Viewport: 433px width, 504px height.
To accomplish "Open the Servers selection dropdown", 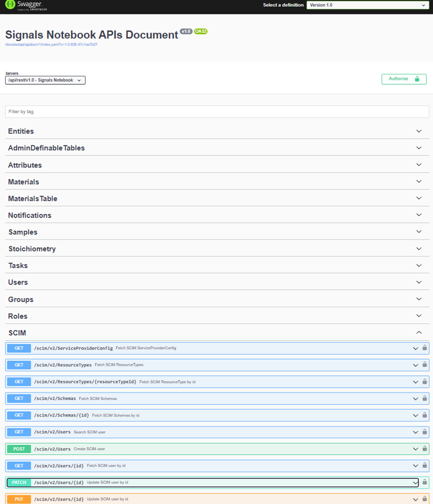I will click(x=45, y=80).
